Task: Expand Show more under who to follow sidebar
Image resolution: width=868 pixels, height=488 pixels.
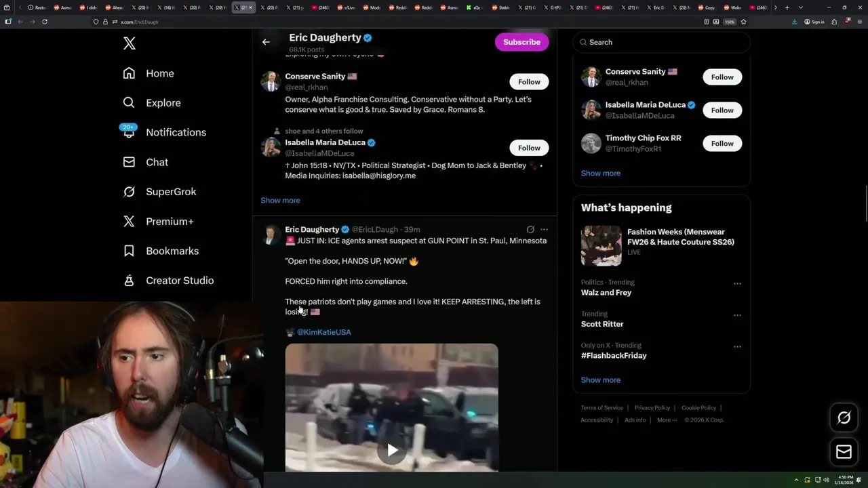Action: [600, 173]
